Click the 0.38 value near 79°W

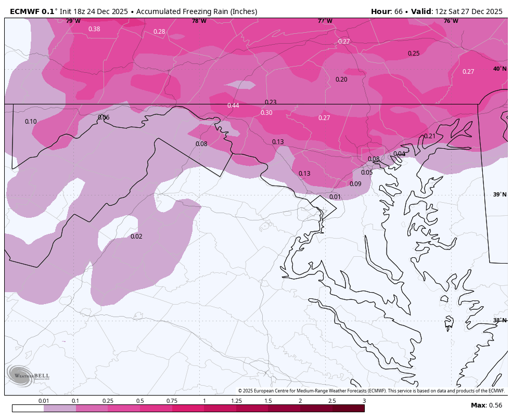point(94,29)
